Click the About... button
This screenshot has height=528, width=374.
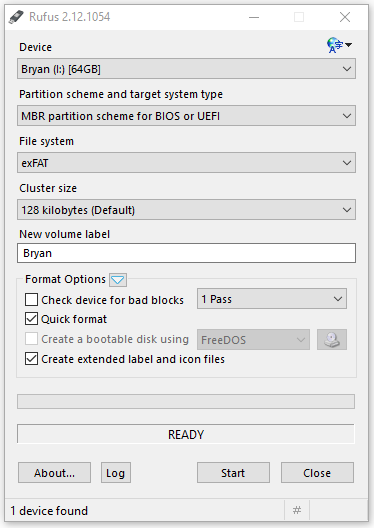pos(54,473)
